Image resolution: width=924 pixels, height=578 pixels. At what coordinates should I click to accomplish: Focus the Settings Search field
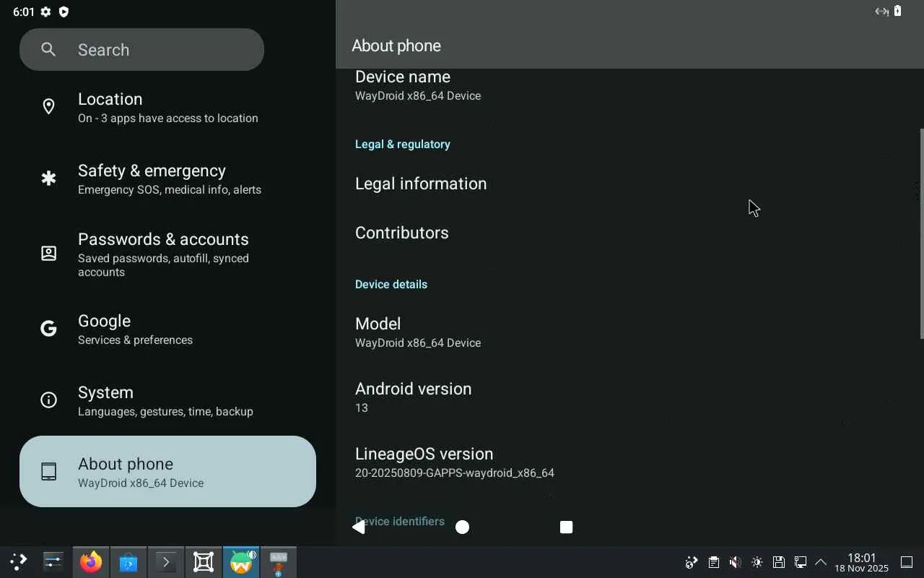(141, 50)
